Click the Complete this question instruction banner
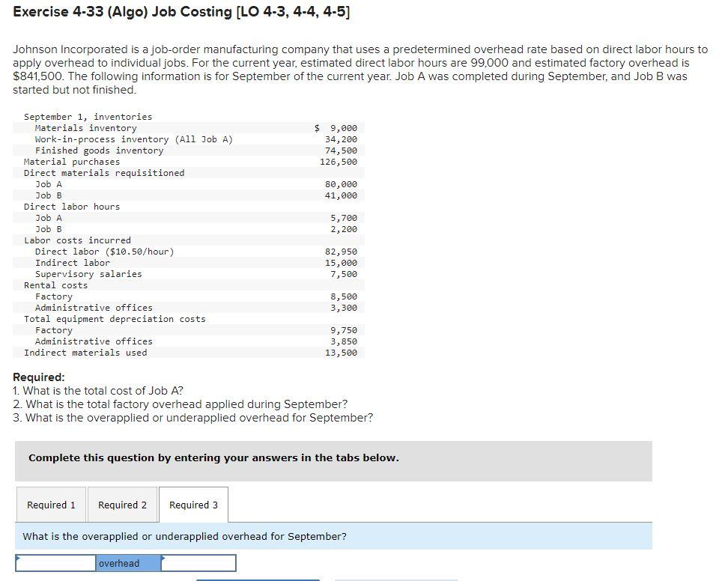Viewport: 728px width, 581px height. [212, 457]
